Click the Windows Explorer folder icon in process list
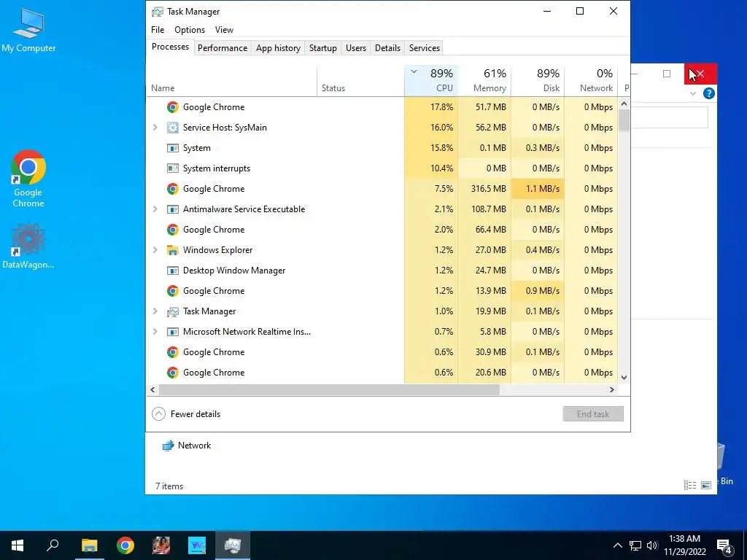This screenshot has width=747, height=560. (172, 250)
